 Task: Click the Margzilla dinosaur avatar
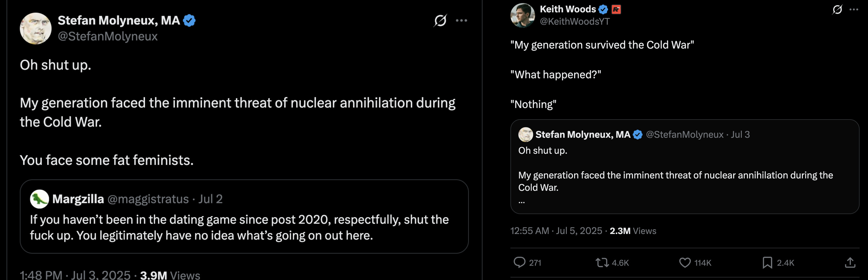tap(40, 199)
